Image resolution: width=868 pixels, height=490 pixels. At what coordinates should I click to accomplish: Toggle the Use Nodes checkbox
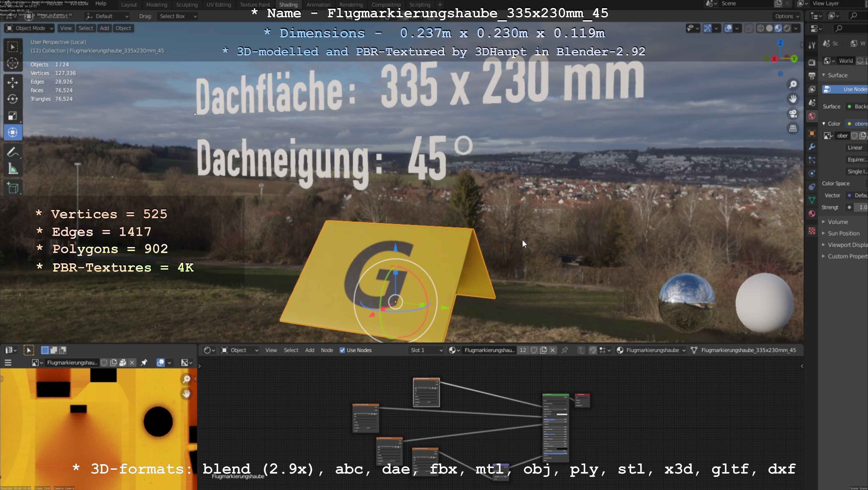pyautogui.click(x=342, y=350)
